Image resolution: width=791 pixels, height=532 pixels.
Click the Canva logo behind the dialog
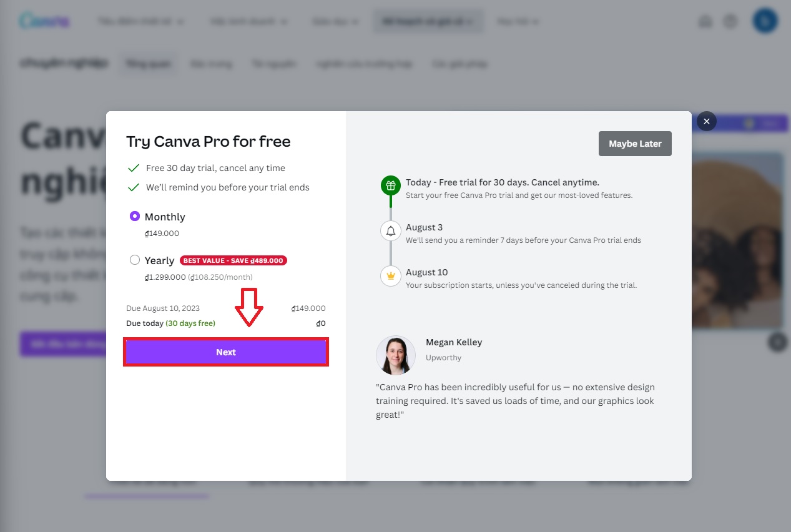click(44, 21)
